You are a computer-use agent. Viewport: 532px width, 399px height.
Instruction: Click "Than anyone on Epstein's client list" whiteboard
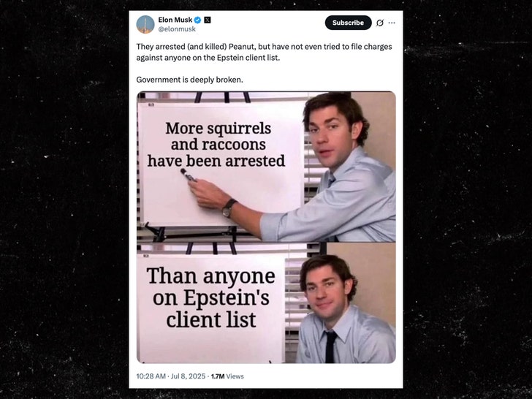click(211, 298)
